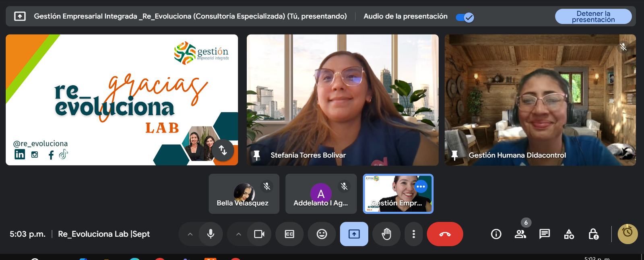Click the highlighted present screen button
The width and height of the screenshot is (644, 260).
pyautogui.click(x=354, y=234)
